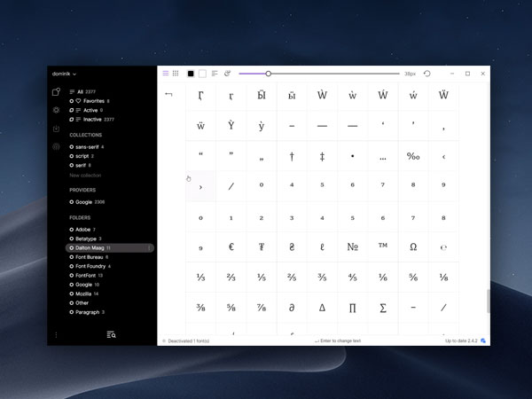The height and width of the screenshot is (399, 532).
Task: Toggle activation circle for Adobe folder
Action: [71, 230]
